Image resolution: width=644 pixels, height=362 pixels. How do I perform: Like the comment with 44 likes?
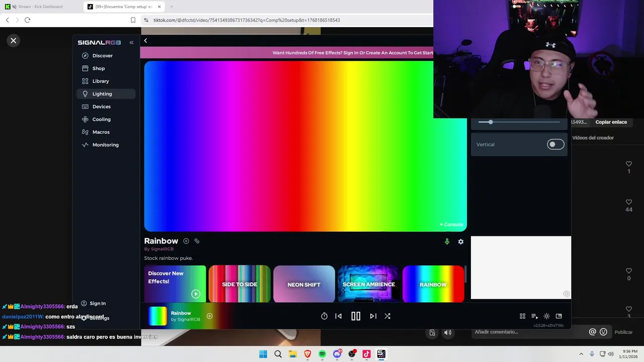(629, 202)
